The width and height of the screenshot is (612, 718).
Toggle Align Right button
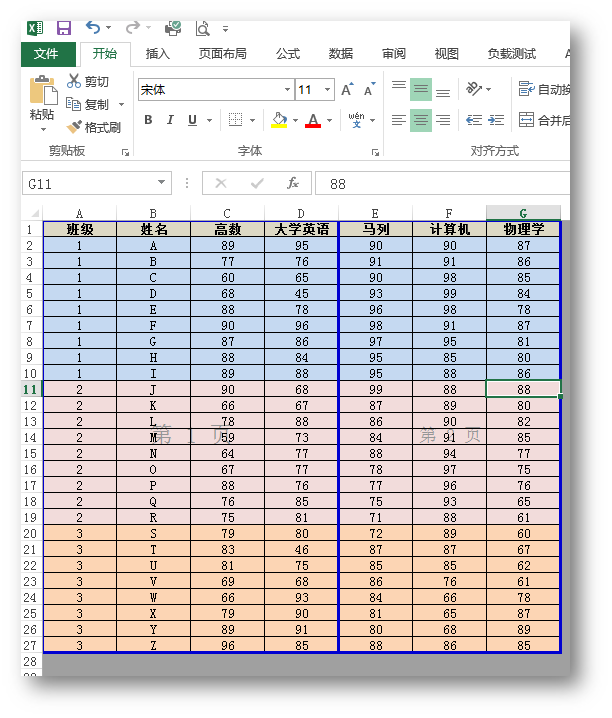[x=443, y=120]
